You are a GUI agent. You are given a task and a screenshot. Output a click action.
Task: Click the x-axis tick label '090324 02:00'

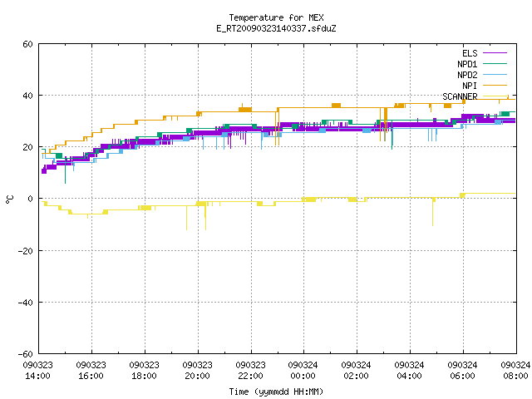point(357,371)
